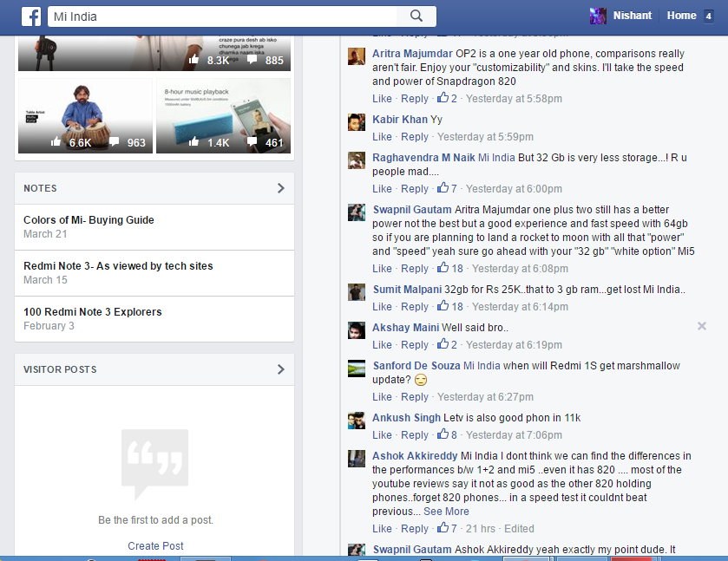Open the Create Post link
The width and height of the screenshot is (728, 561).
click(x=155, y=546)
